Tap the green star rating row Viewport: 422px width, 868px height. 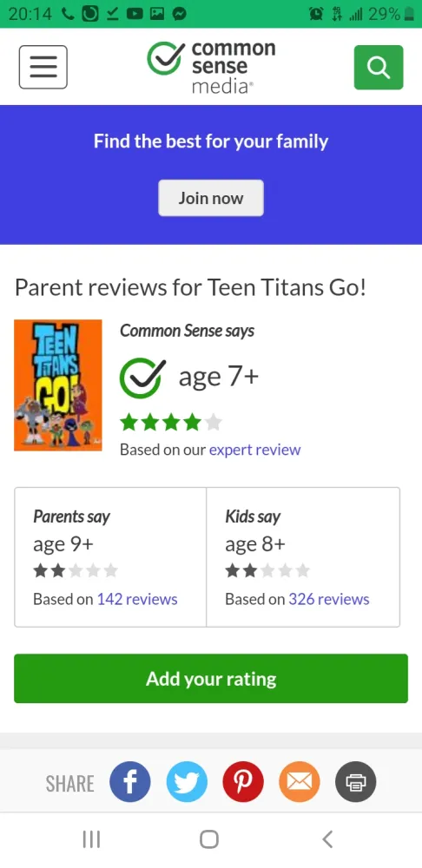tap(171, 423)
